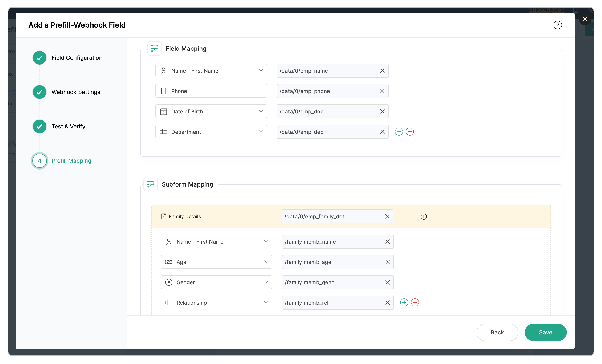Image resolution: width=602 pixels, height=364 pixels.
Task: Click the red minus icon beside Department mapping
Action: click(410, 132)
